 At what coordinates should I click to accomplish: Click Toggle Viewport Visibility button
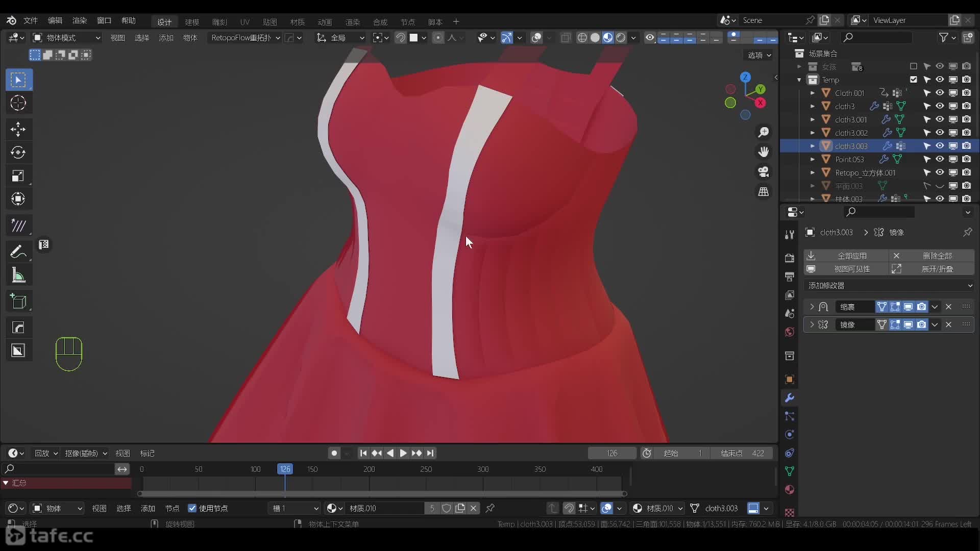(x=847, y=269)
